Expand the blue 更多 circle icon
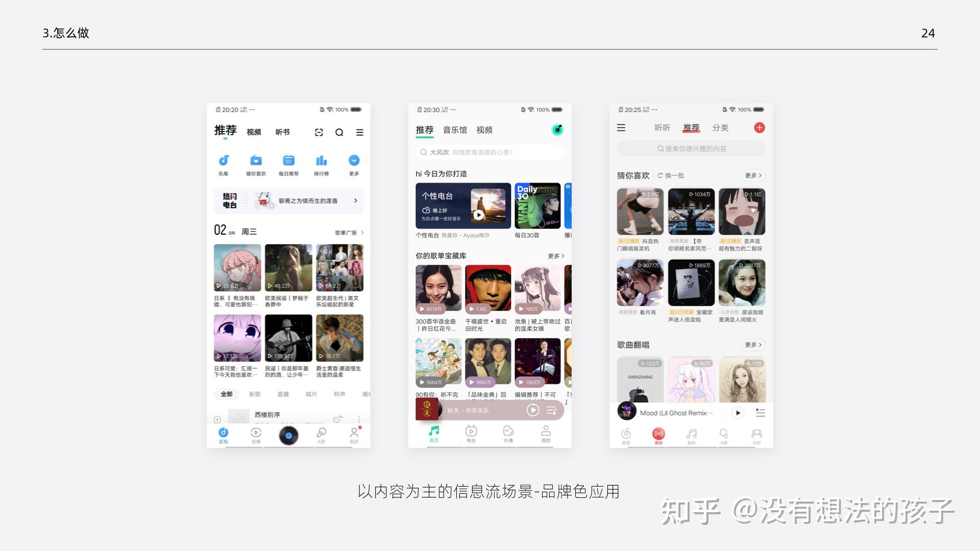This screenshot has height=551, width=980. point(354,161)
